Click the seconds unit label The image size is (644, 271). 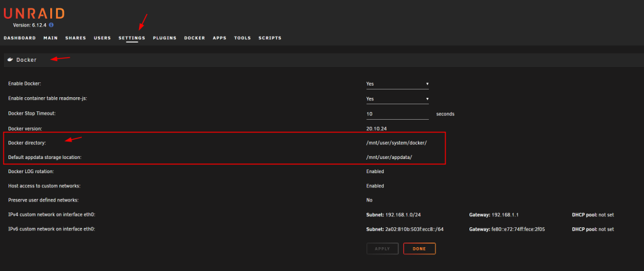tap(445, 114)
